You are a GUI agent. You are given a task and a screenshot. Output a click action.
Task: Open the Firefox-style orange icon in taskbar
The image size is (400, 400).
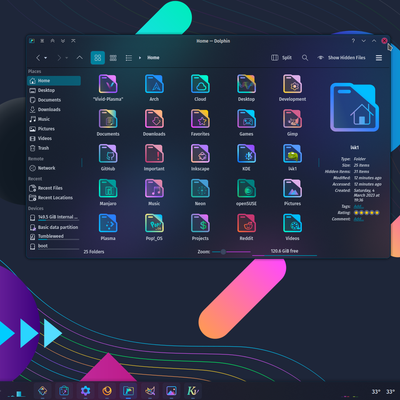coord(107,390)
